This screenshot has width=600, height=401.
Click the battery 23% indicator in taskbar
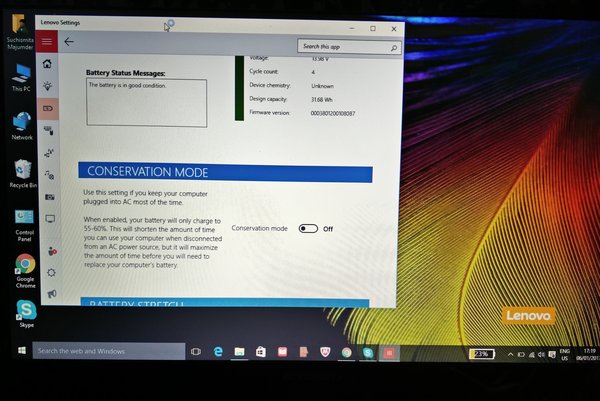481,354
